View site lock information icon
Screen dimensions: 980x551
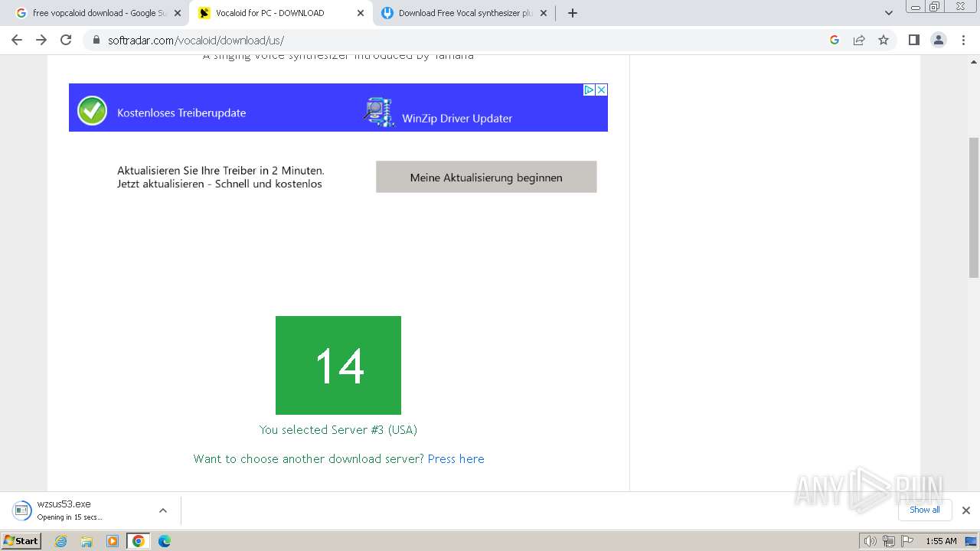[96, 41]
